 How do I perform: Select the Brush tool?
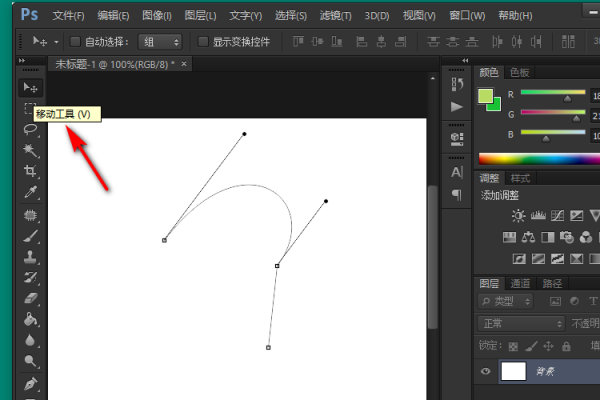30,235
